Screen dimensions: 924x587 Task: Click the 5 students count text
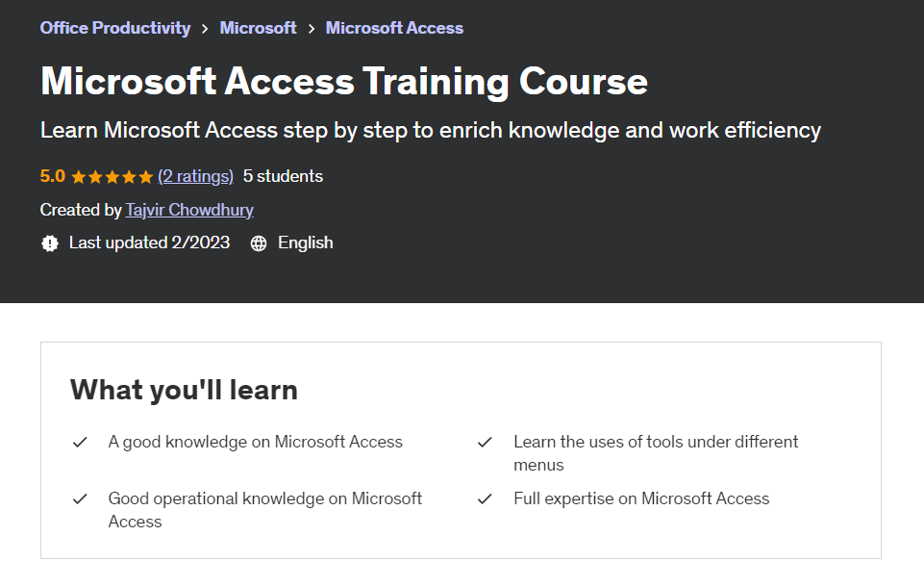[283, 176]
